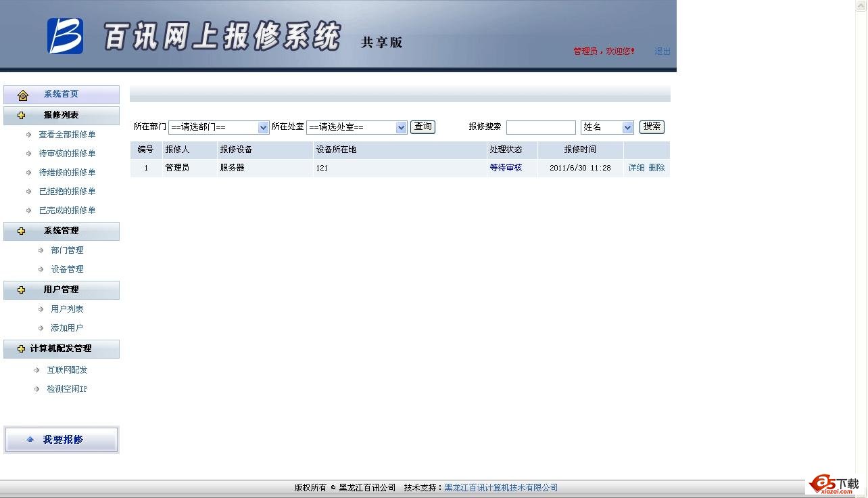Delete repair row 1 via 删除
Screen dimensions: 868x498
(656, 168)
